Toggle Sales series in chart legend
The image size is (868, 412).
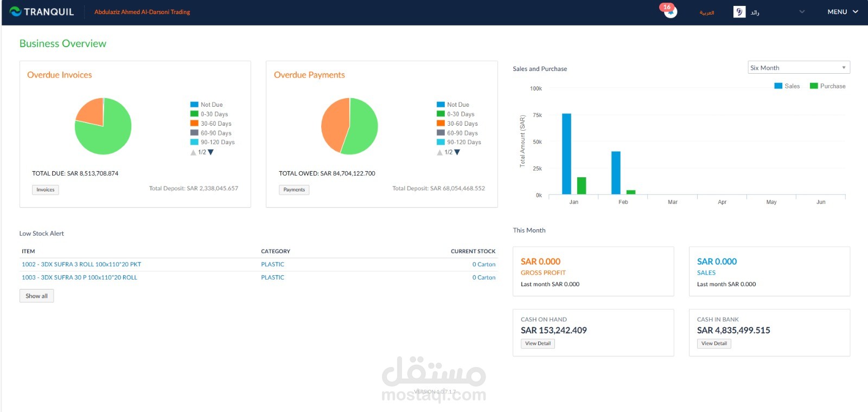coord(787,86)
